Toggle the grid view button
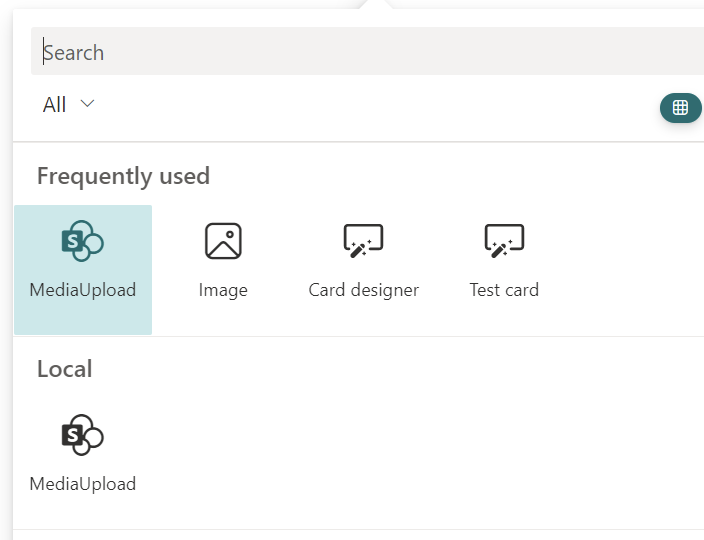Image resolution: width=704 pixels, height=540 pixels. pos(680,108)
